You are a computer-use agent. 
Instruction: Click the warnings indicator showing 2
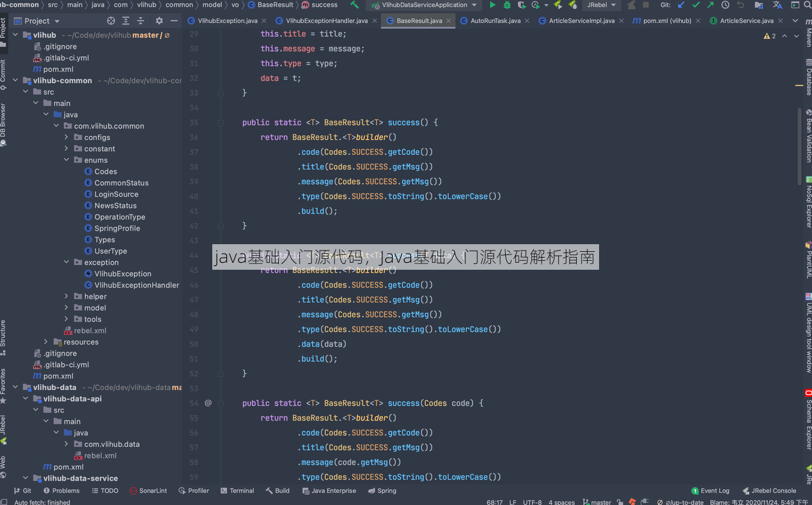point(770,36)
